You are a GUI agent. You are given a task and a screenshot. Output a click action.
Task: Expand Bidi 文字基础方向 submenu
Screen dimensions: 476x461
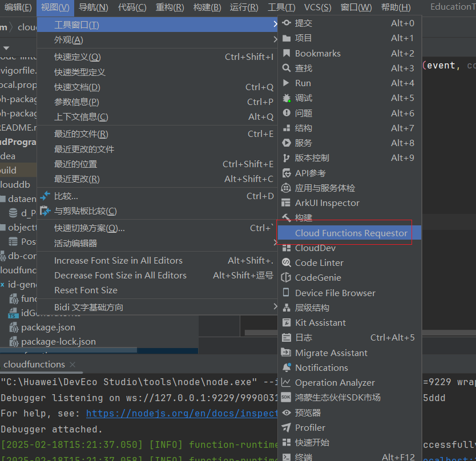tap(157, 307)
